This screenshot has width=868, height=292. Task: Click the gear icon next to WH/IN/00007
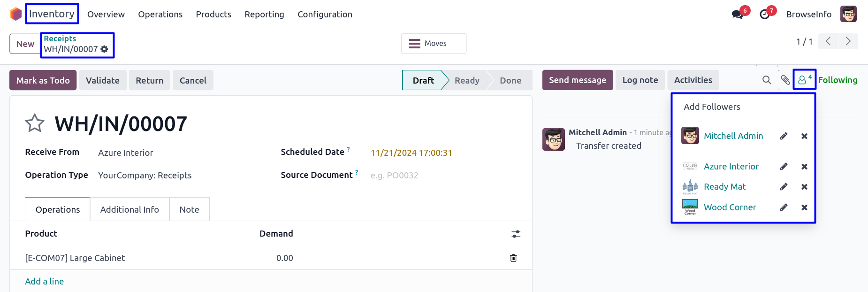pos(105,49)
